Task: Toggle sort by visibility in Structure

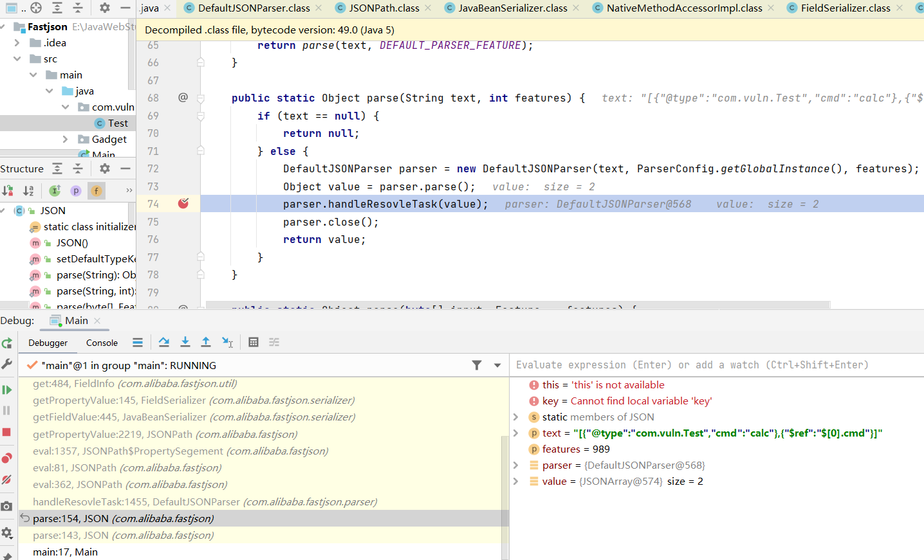Action: 8,190
